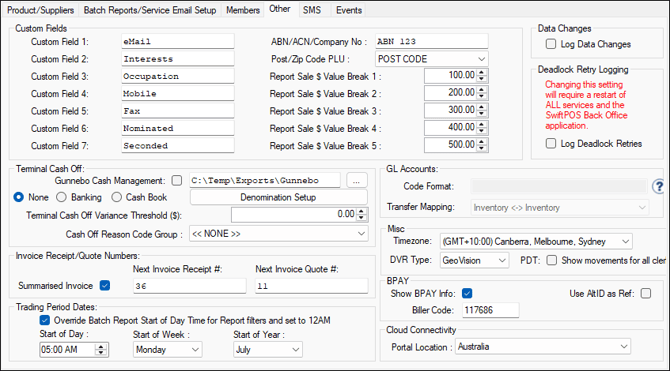Increase Report Sale $ Value Break 5

[482, 142]
